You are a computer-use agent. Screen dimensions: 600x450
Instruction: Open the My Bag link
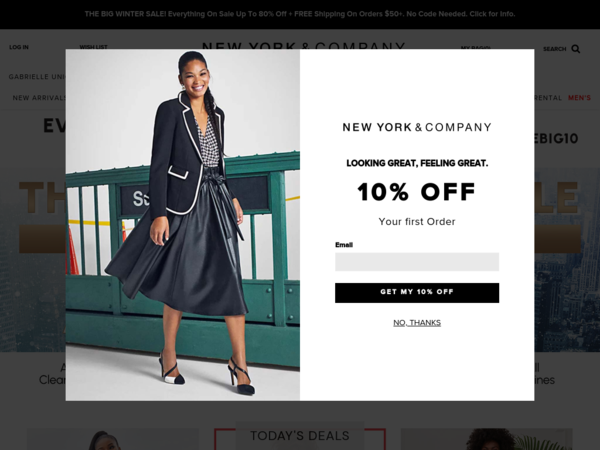coord(475,47)
